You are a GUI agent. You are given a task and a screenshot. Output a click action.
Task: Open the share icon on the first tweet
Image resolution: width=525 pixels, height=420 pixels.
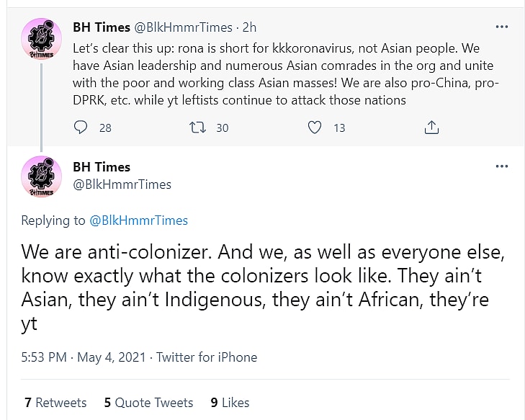(431, 128)
